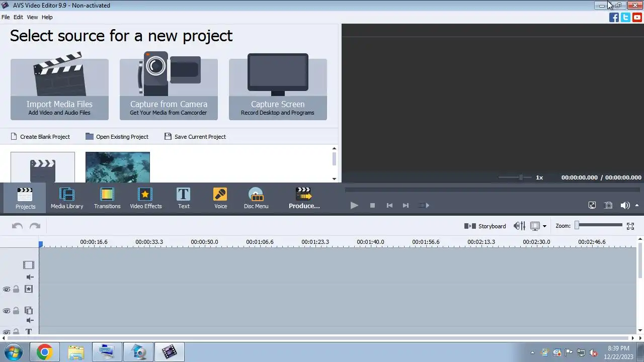
Task: Toggle visibility of the text track
Action: (7, 332)
